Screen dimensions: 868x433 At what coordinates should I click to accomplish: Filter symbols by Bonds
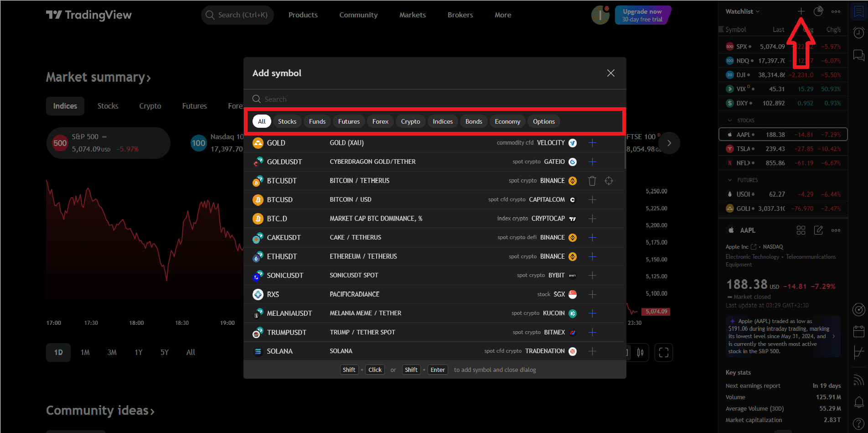474,121
